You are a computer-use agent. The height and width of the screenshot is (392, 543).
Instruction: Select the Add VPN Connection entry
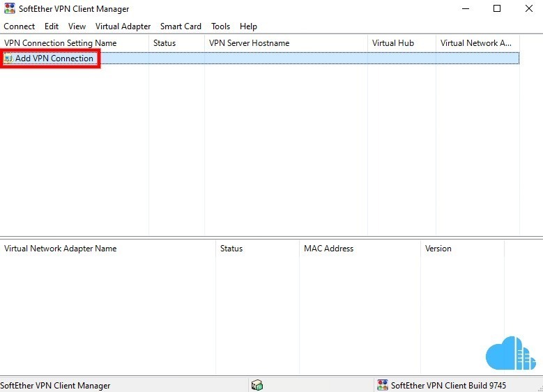[x=260, y=58]
